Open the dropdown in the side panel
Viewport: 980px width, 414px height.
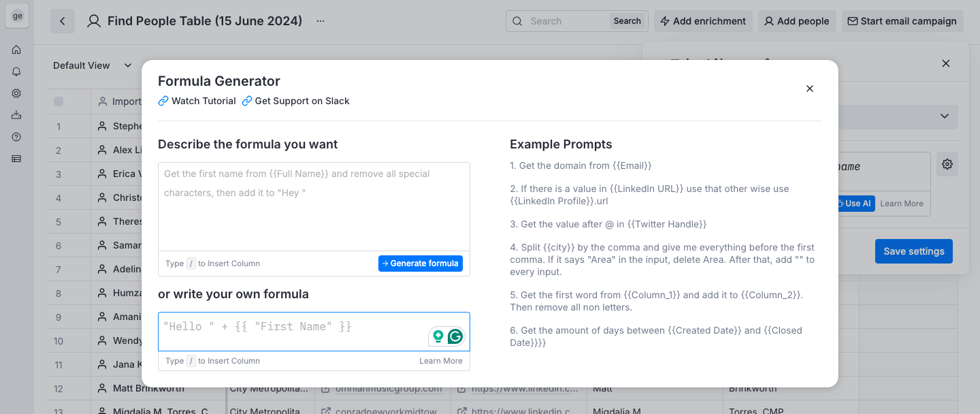point(944,116)
